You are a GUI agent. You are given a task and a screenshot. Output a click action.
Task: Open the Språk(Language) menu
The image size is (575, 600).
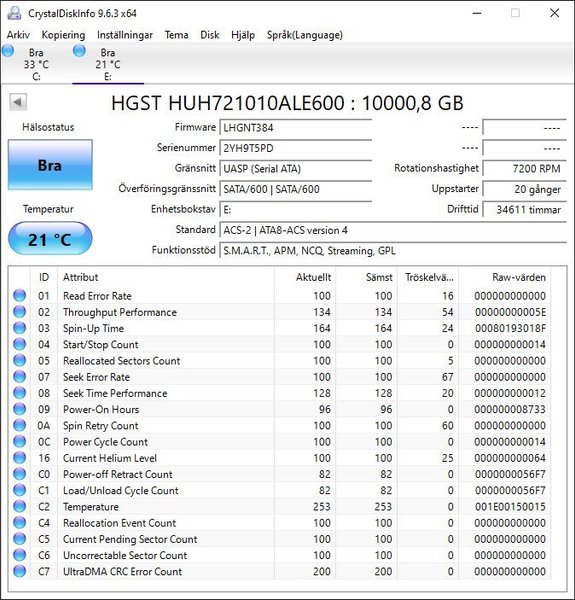305,35
